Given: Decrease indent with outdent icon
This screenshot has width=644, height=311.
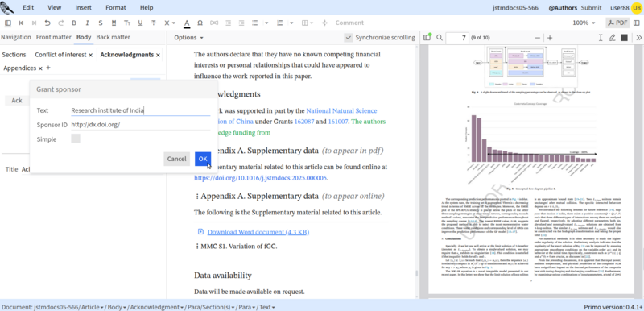Looking at the screenshot, I should (x=228, y=23).
